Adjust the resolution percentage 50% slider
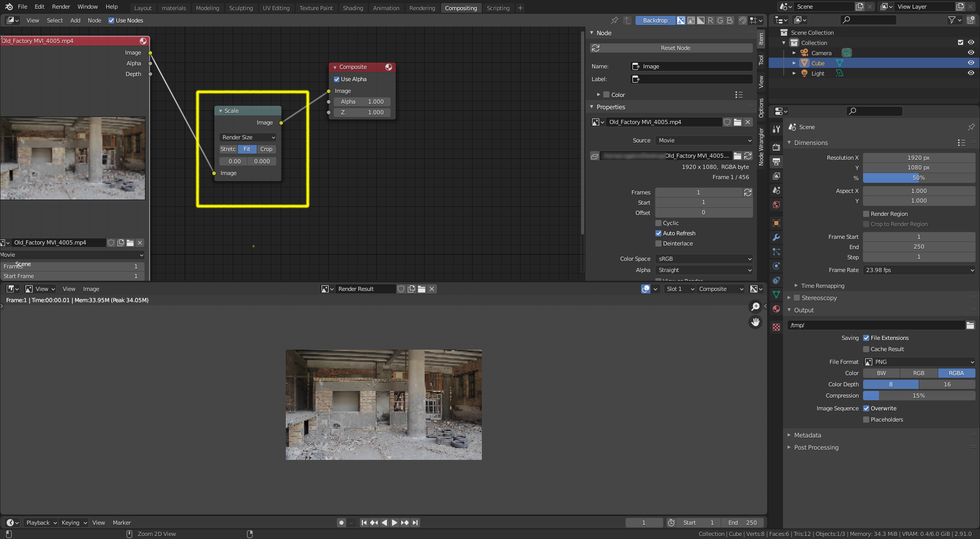The height and width of the screenshot is (539, 980). (919, 178)
